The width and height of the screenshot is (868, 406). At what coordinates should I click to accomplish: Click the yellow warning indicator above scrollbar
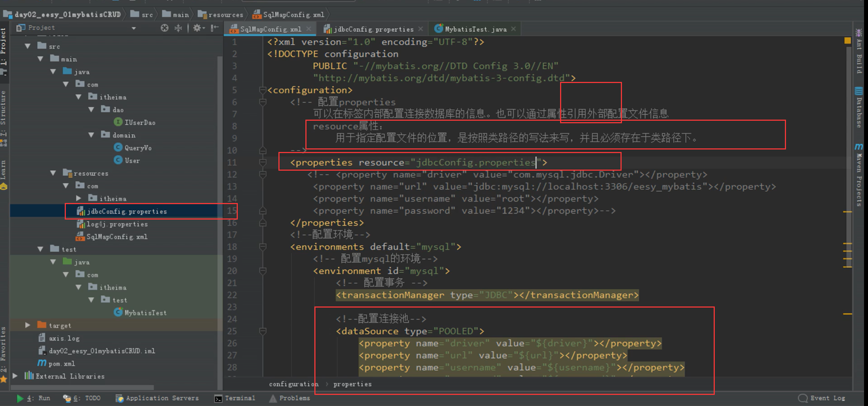click(x=847, y=41)
